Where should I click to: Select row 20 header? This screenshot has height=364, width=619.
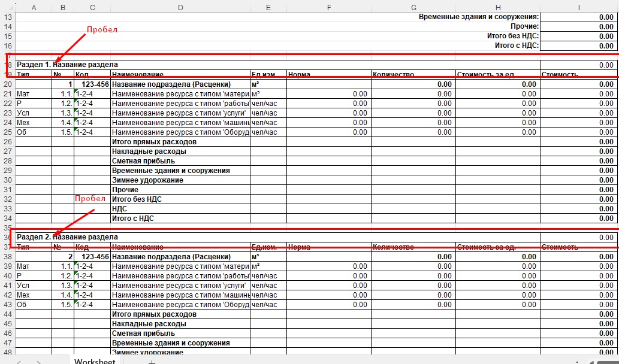(x=8, y=84)
